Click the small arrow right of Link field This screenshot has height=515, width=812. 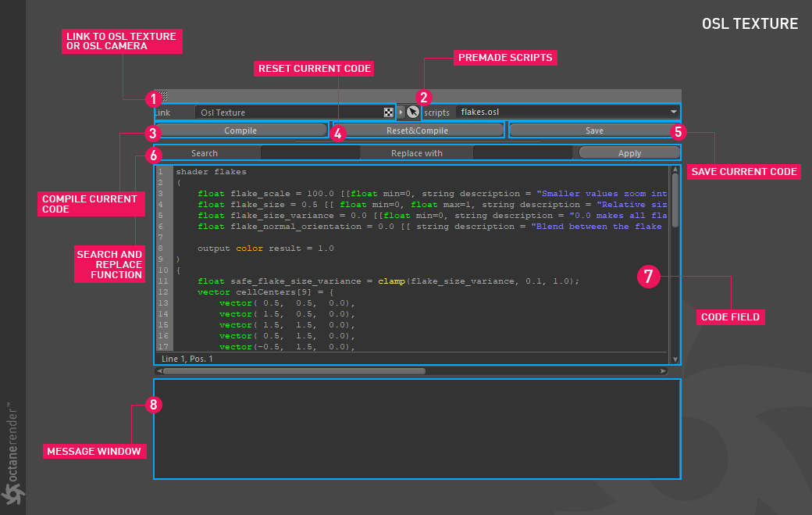pyautogui.click(x=401, y=113)
